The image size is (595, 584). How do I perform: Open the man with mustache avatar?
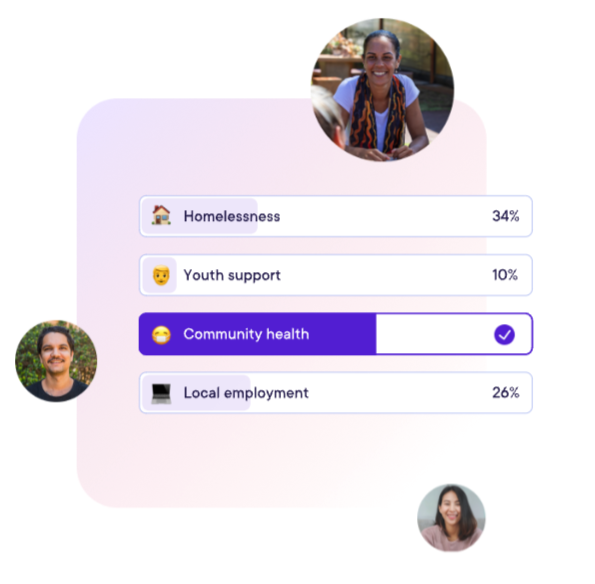56,361
